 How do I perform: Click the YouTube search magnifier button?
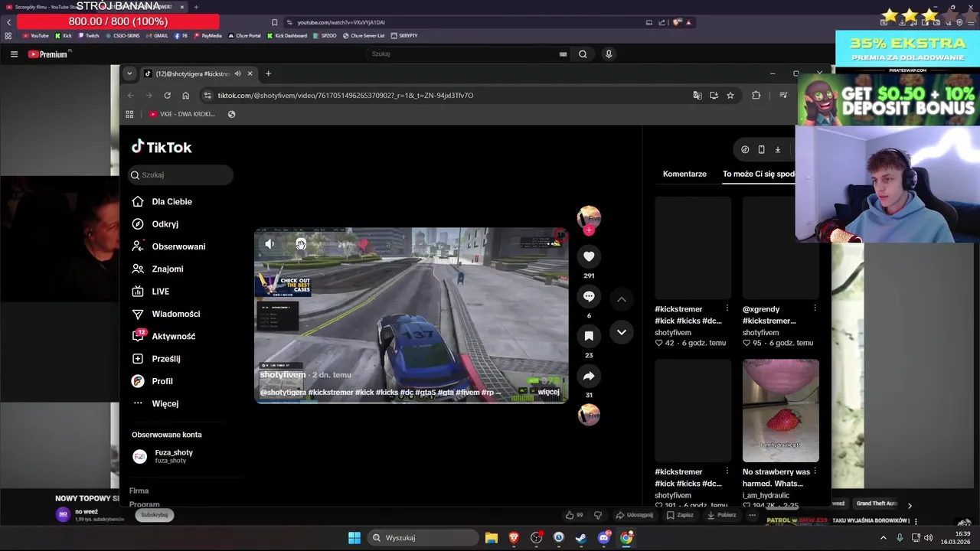583,54
